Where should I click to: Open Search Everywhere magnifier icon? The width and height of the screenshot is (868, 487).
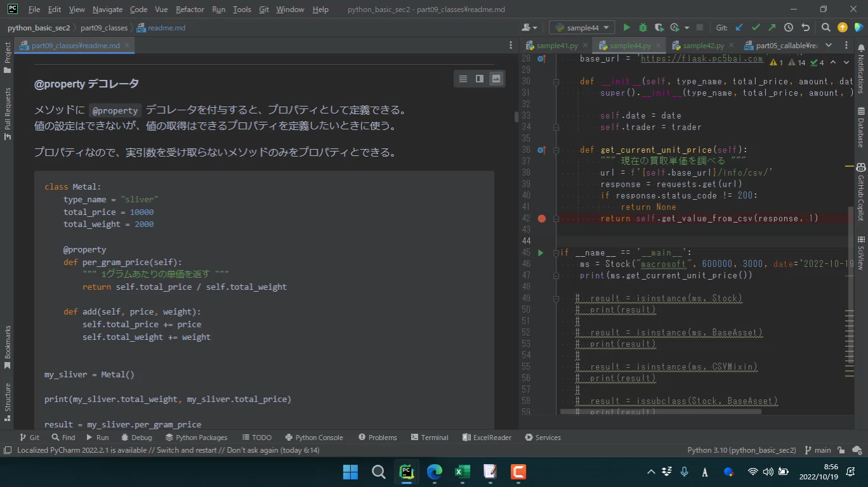[x=825, y=27]
